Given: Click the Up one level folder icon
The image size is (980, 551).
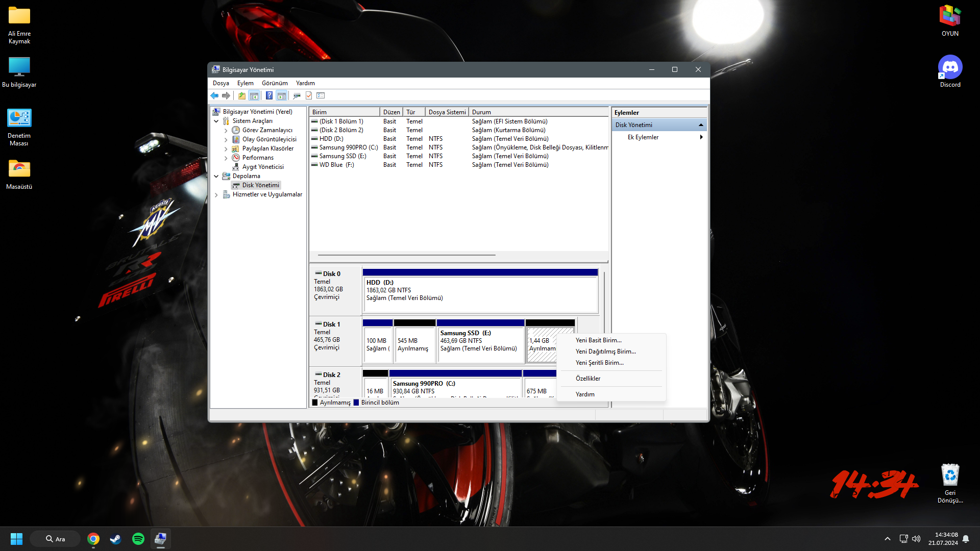Looking at the screenshot, I should tap(242, 95).
